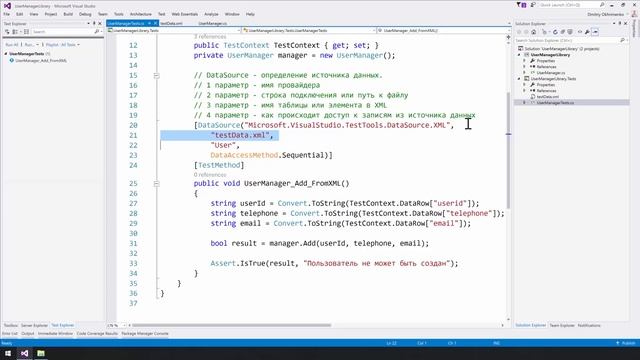Image resolution: width=640 pixels, height=360 pixels.
Task: Toggle Preview Selected Items in Solution Explorer
Action: pos(595,32)
